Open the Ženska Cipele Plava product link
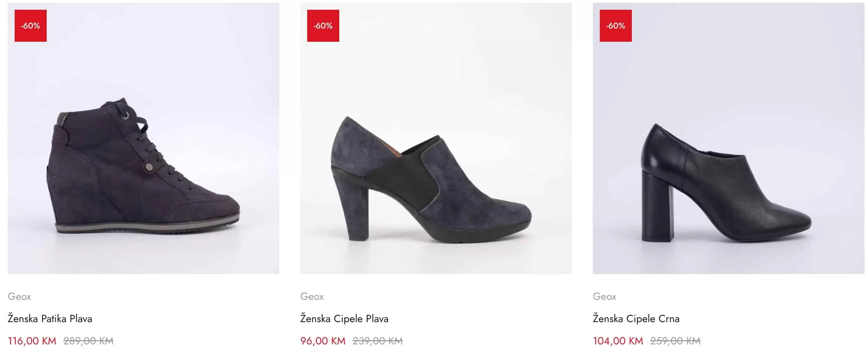The width and height of the screenshot is (868, 359). point(344,319)
